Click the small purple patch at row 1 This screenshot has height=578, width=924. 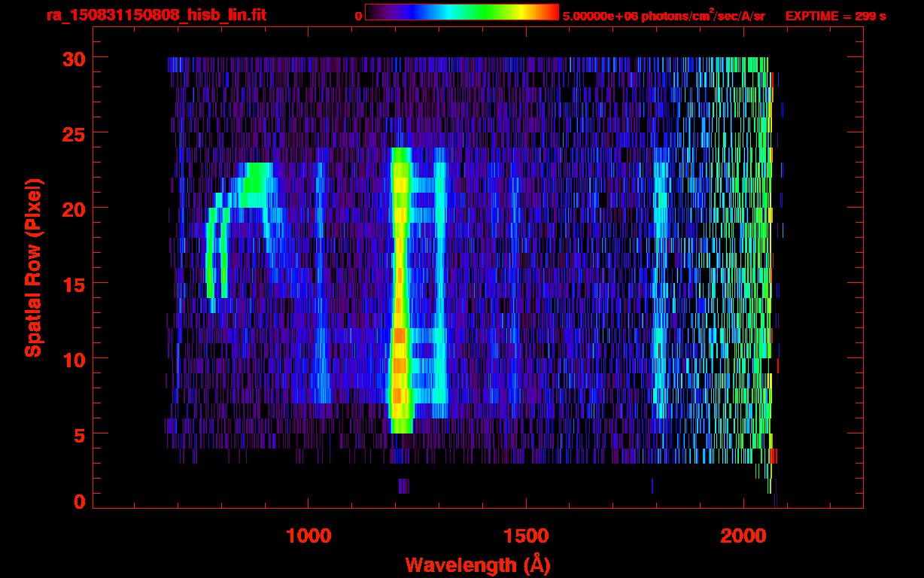tap(403, 486)
